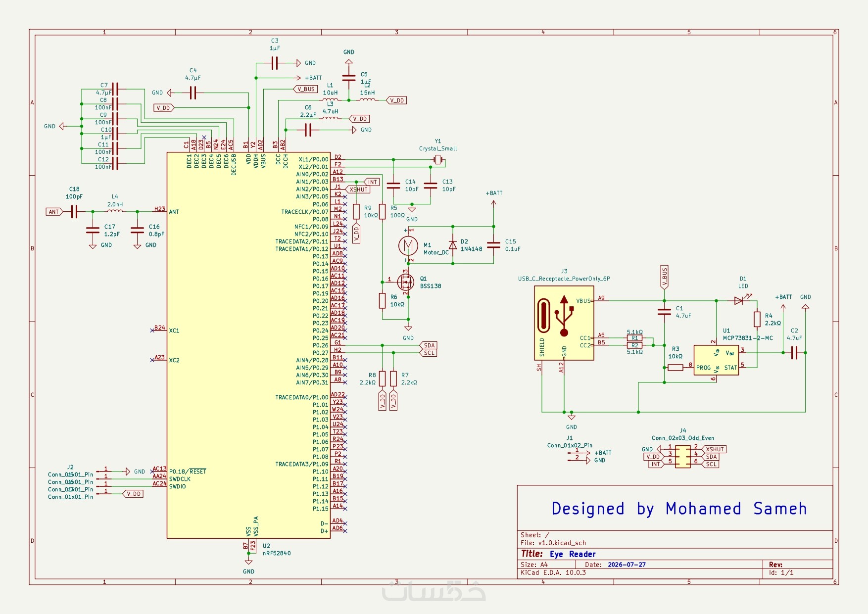This screenshot has height=614, width=868.
Task: Select the J3 USB-C receptacle symbol
Action: point(564,323)
